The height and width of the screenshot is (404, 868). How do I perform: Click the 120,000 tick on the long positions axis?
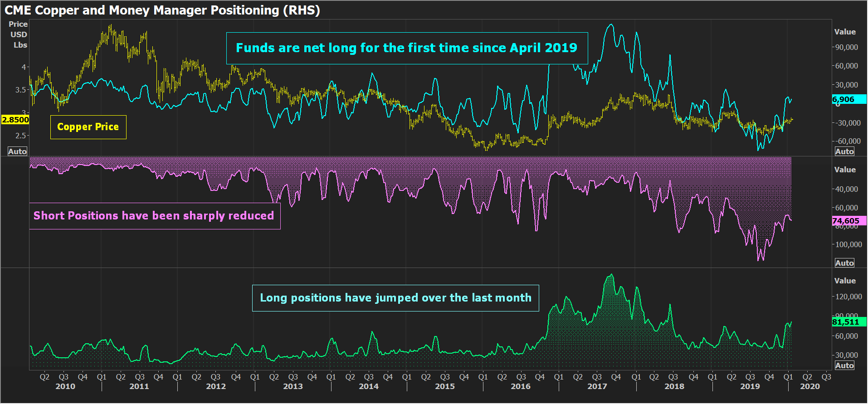(x=848, y=297)
